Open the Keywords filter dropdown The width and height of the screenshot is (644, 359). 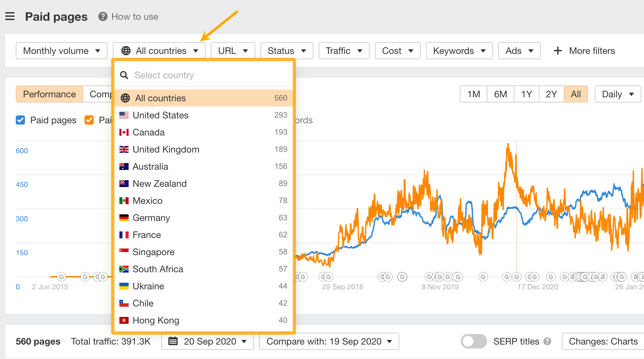click(458, 50)
